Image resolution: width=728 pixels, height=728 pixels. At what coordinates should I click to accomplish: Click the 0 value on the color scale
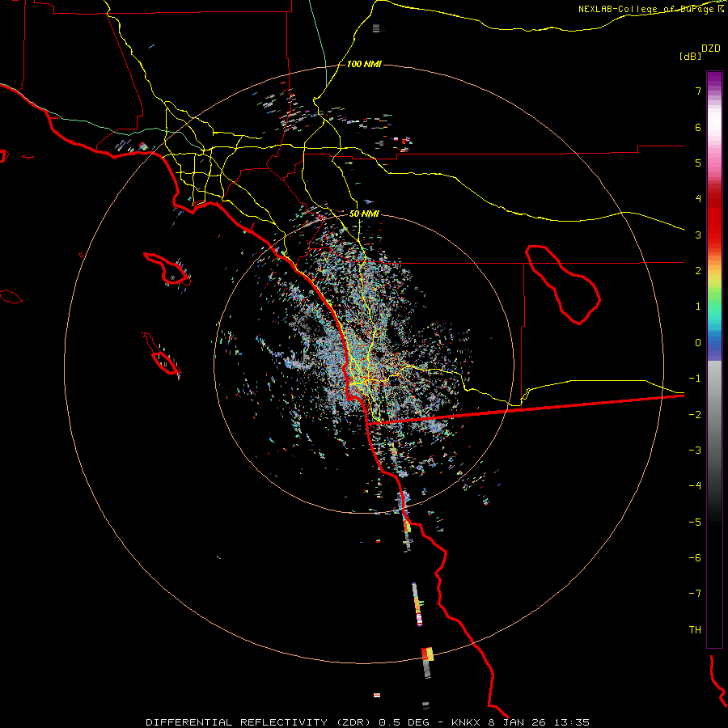[698, 343]
